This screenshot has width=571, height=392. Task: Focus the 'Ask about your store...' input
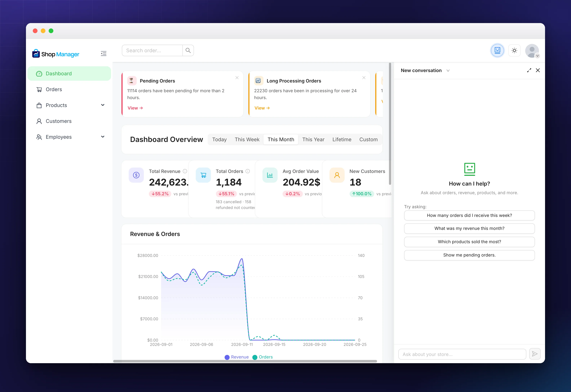pyautogui.click(x=462, y=354)
